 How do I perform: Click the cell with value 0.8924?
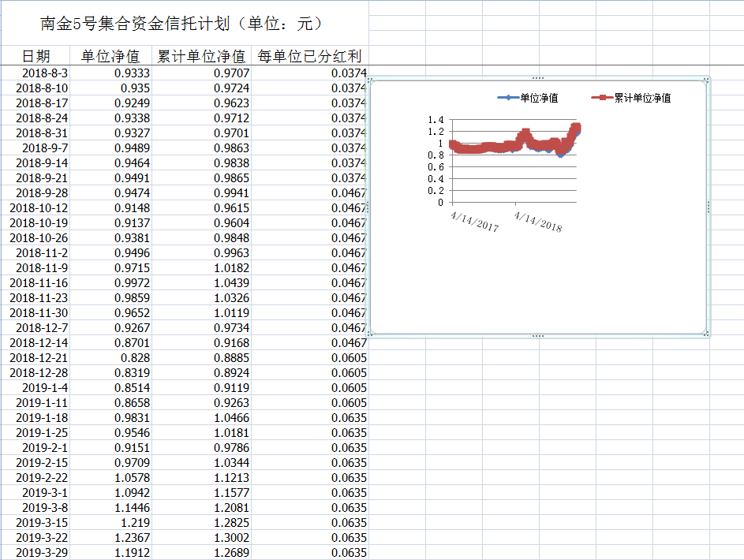(x=201, y=373)
